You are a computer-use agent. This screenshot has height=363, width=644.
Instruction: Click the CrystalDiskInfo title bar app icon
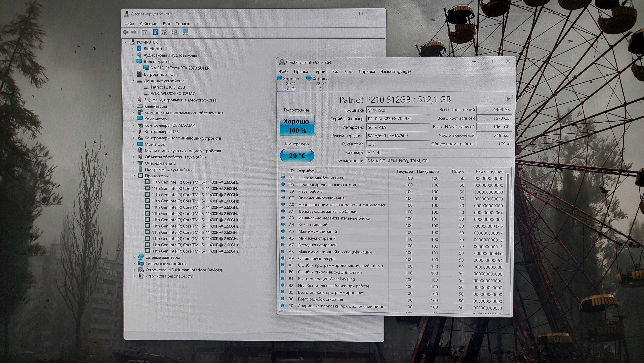282,62
